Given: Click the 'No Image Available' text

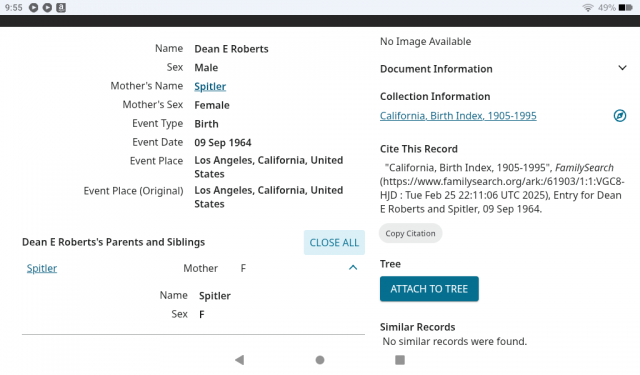Looking at the screenshot, I should pyautogui.click(x=425, y=42).
